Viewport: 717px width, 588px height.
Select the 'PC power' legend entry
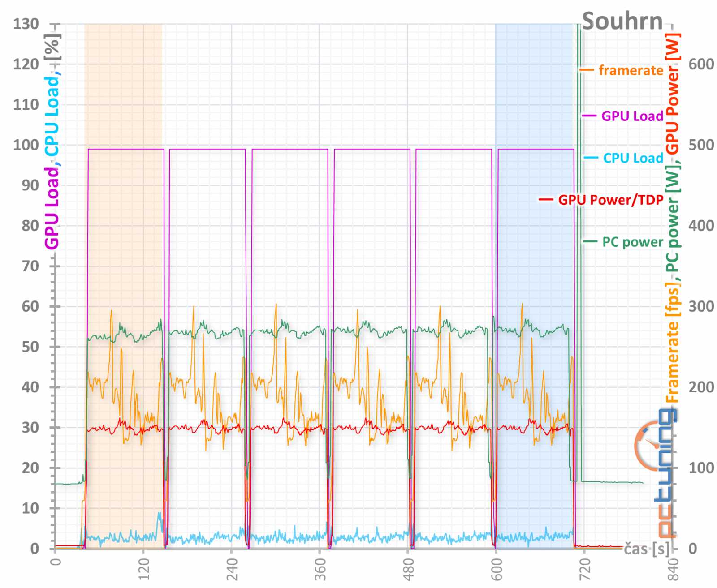(632, 242)
